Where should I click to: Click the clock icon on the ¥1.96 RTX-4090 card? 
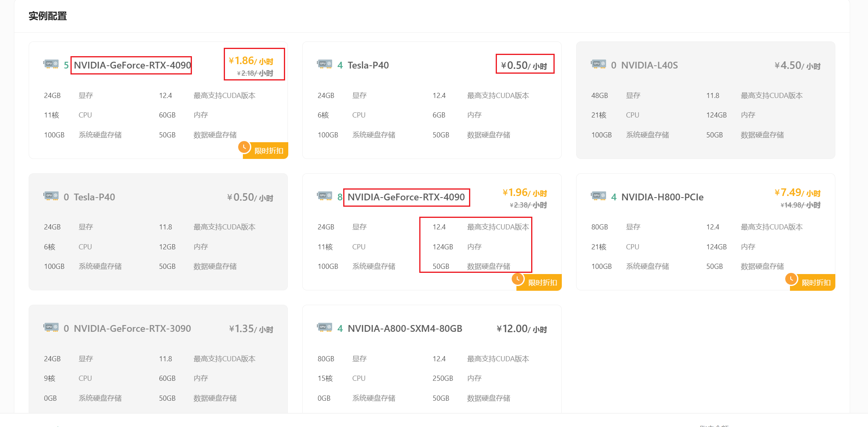518,279
